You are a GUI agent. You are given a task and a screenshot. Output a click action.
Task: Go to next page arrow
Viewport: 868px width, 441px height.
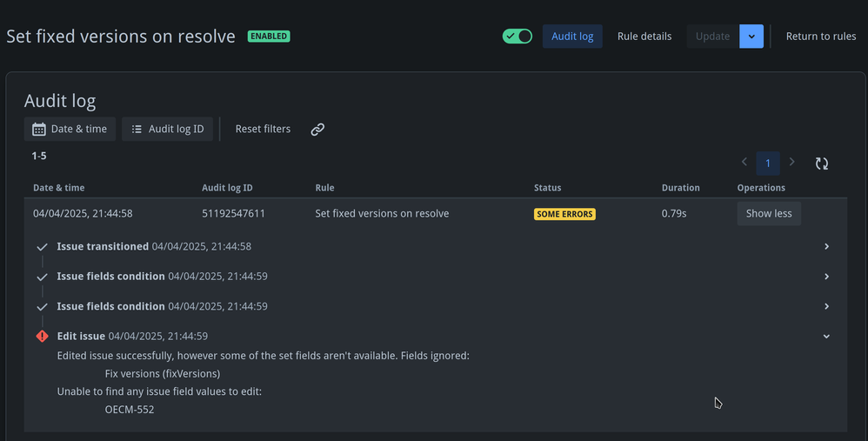(791, 163)
